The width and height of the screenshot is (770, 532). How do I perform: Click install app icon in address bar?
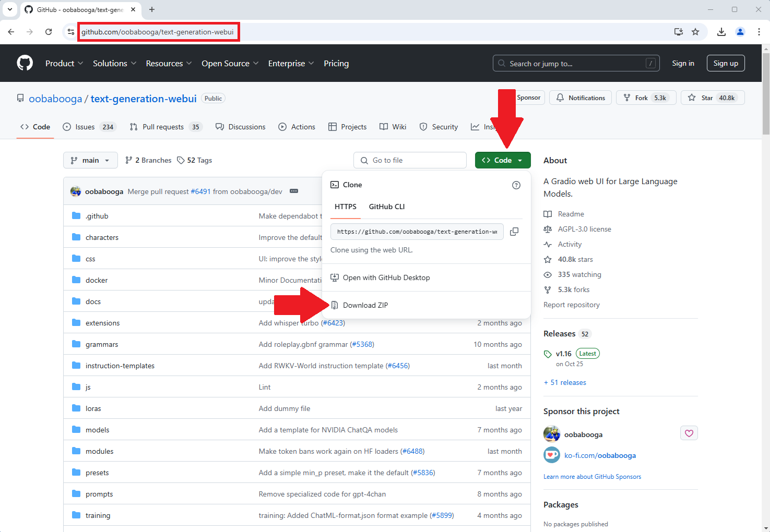[679, 32]
